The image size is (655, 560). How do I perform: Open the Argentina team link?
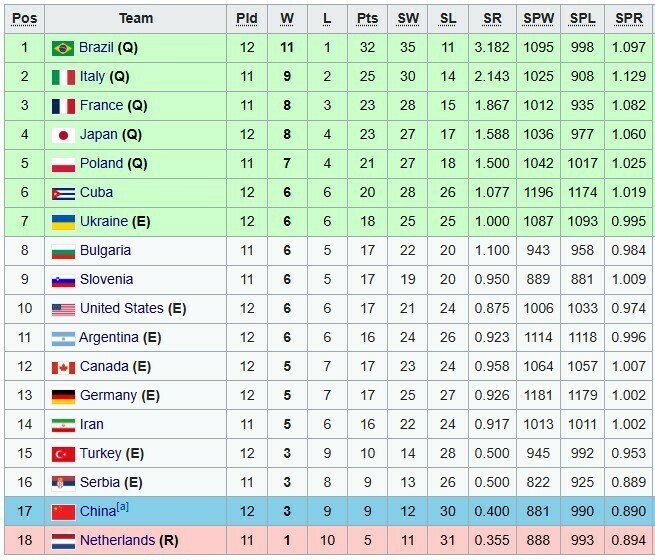pos(109,337)
